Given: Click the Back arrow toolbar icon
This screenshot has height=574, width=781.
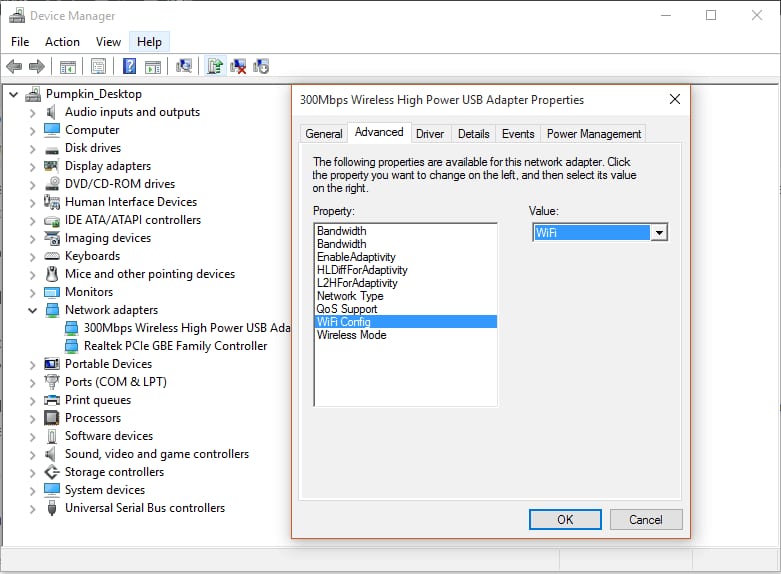Looking at the screenshot, I should [14, 66].
